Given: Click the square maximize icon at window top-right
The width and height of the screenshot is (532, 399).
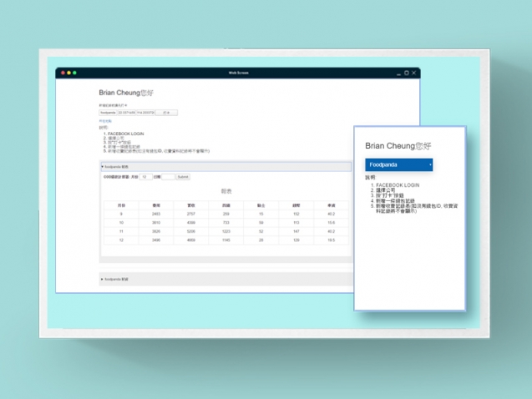Looking at the screenshot, I should tap(406, 73).
